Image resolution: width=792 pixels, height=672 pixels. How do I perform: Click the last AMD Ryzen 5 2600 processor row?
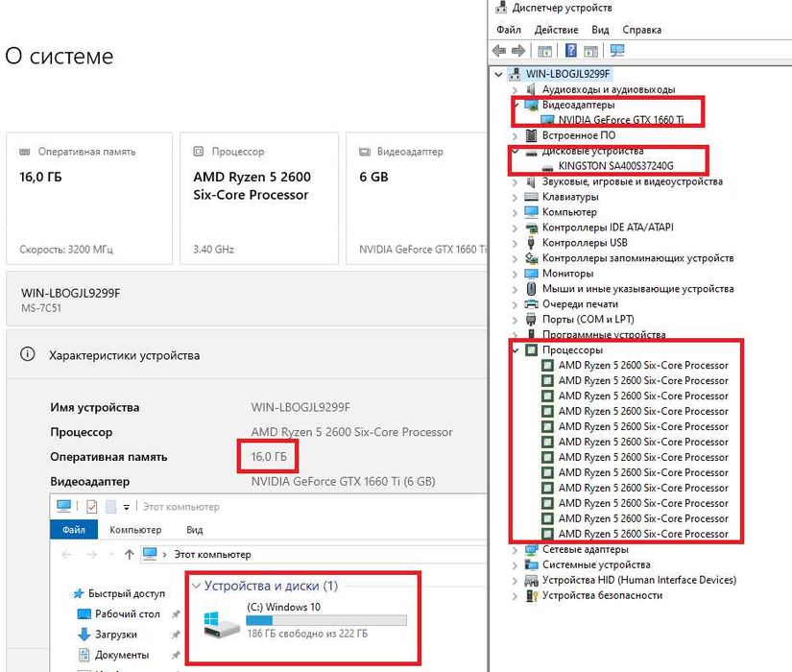pos(635,534)
